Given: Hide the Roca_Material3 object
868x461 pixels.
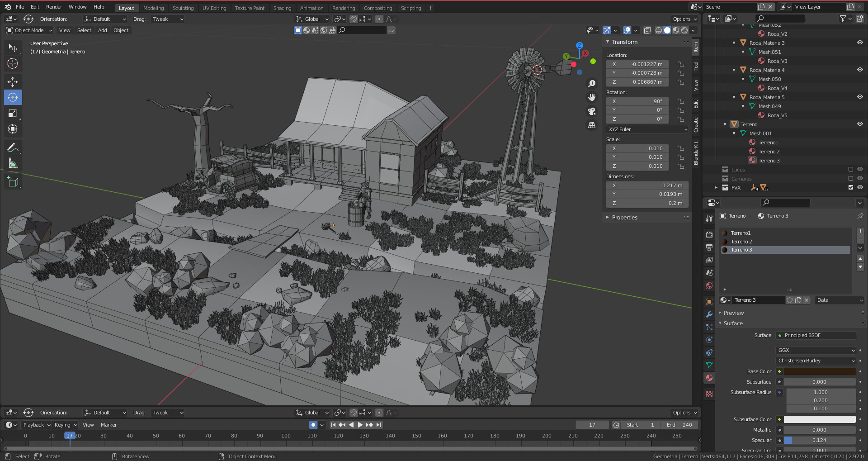Looking at the screenshot, I should 860,43.
